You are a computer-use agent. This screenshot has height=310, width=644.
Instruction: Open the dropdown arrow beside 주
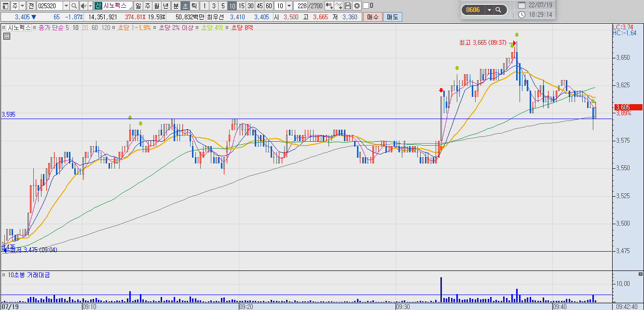(x=23, y=6)
